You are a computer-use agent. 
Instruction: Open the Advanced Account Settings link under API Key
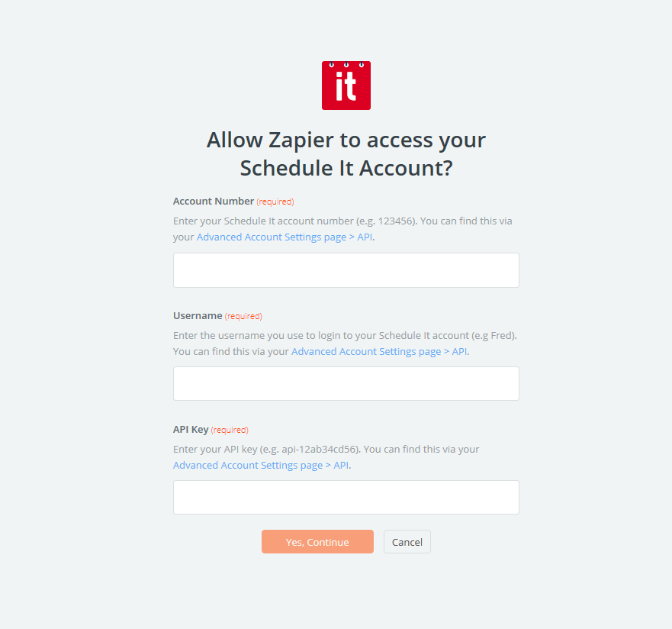[x=261, y=465]
